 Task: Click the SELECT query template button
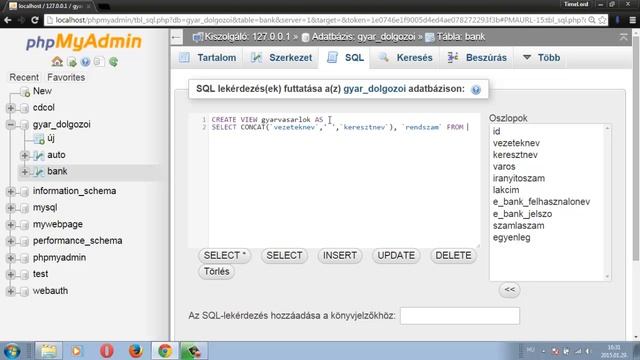coord(284,256)
